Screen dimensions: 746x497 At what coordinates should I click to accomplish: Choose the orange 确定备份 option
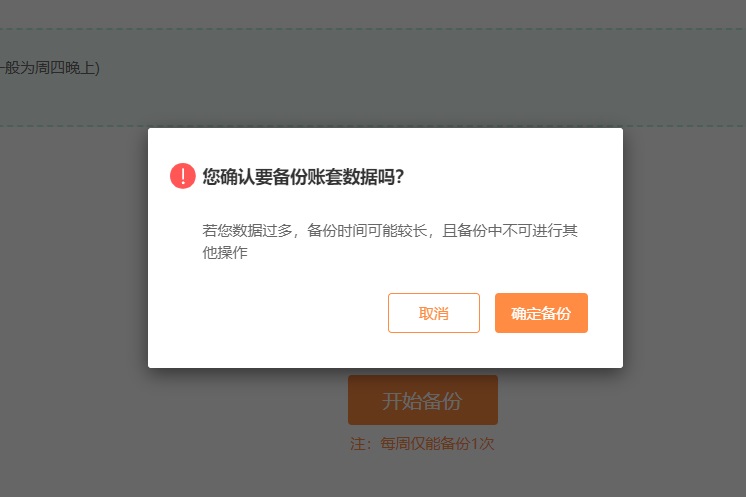(x=541, y=313)
